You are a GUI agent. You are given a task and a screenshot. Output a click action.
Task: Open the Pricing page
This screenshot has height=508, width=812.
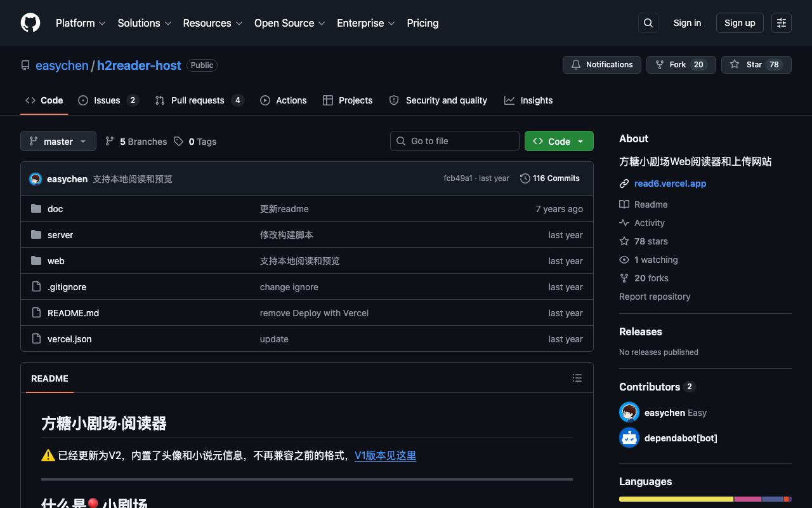[x=422, y=23]
